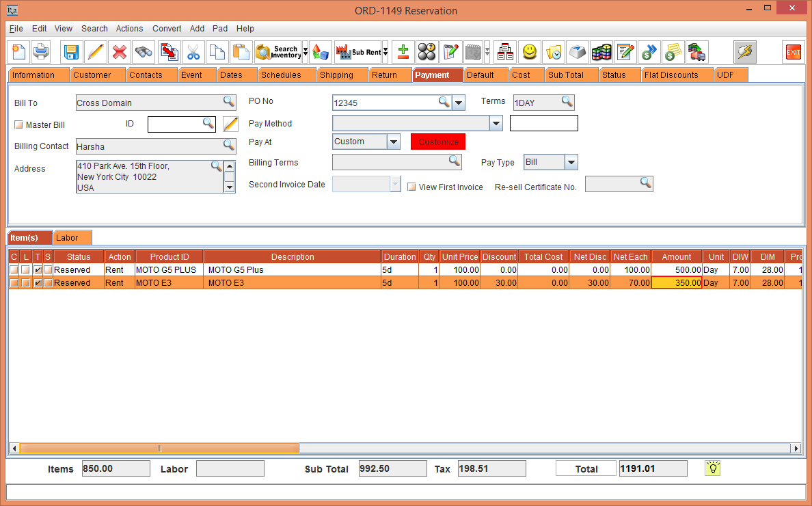Click the red EXIT icon
Screen dimensions: 812x506
point(793,52)
